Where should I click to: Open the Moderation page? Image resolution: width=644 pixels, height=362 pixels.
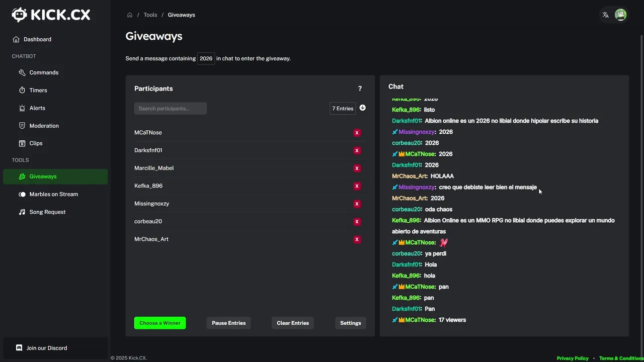coord(44,126)
